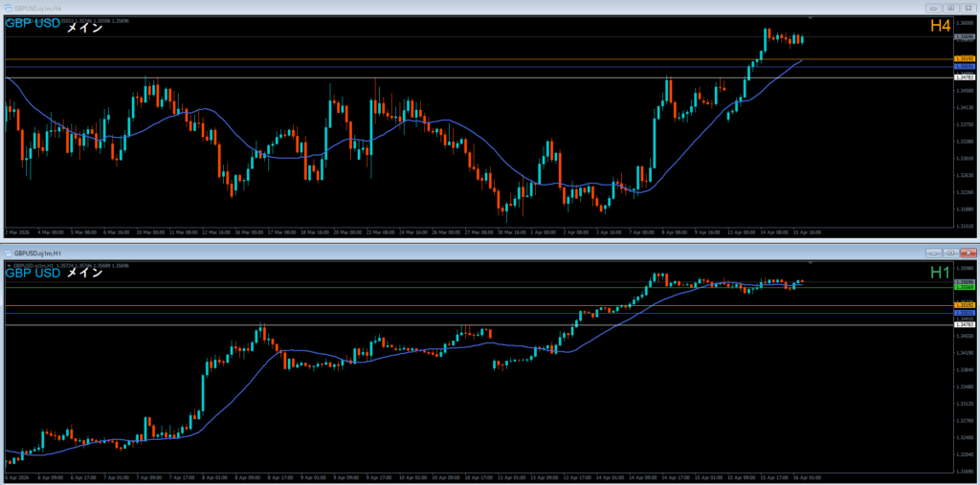Minimize the H1 chart window
This screenshot has height=485, width=980.
pyautogui.click(x=933, y=253)
